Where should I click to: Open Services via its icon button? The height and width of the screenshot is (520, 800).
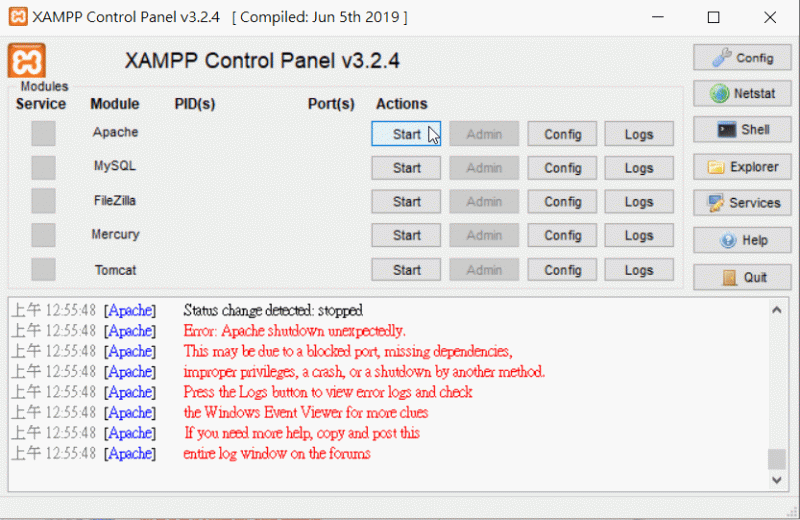point(742,203)
